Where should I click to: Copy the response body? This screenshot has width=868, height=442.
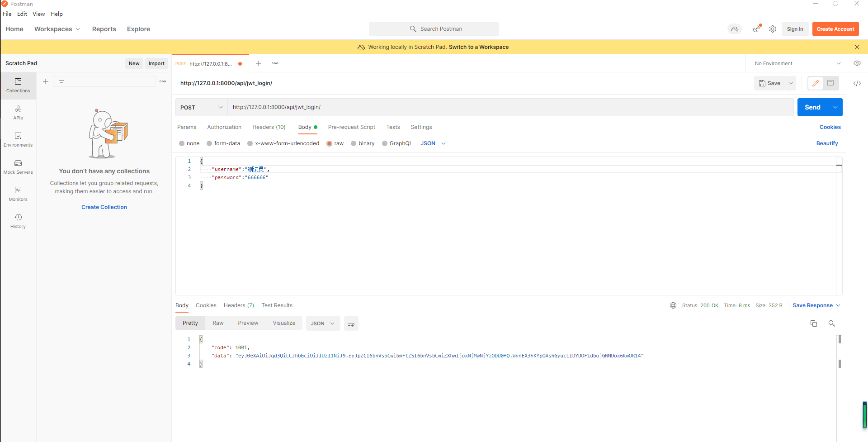[814, 323]
